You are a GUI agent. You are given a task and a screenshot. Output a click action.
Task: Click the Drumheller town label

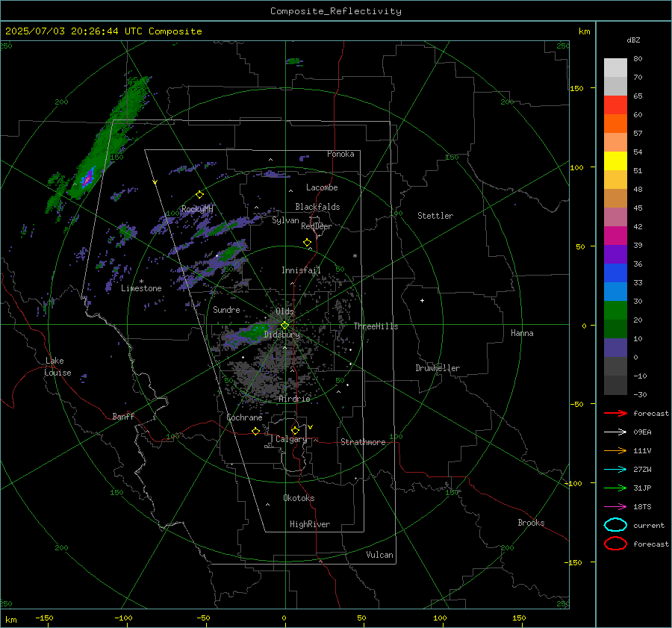(438, 368)
